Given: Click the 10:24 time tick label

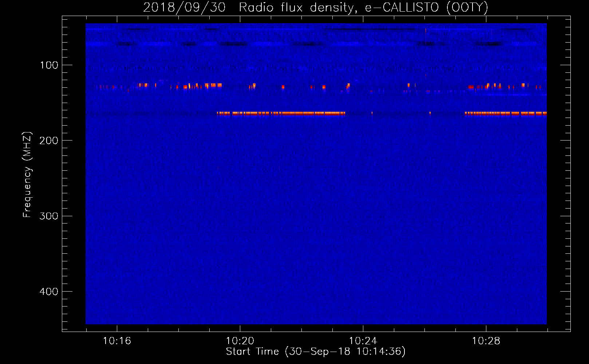Looking at the screenshot, I should click(x=363, y=341).
